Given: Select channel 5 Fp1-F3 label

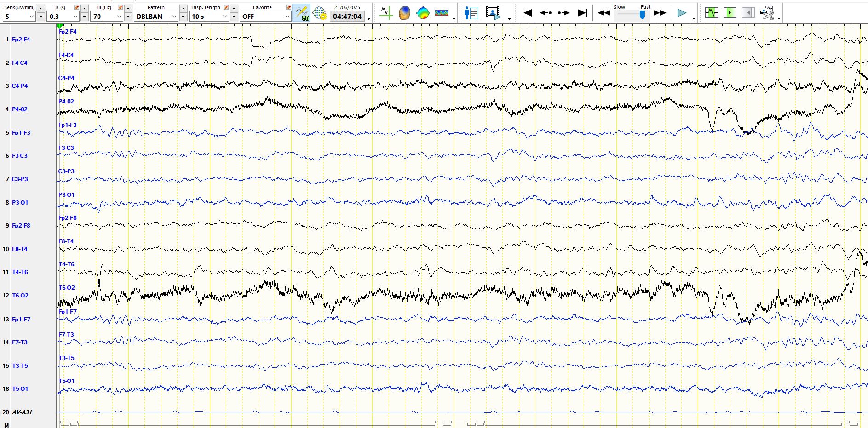Looking at the screenshot, I should [x=21, y=133].
